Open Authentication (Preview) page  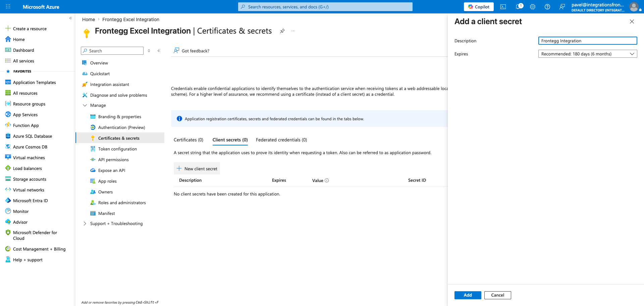[x=121, y=127]
